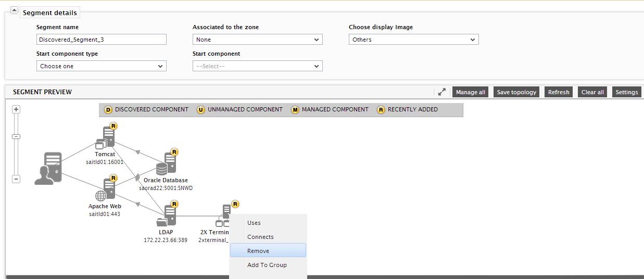Open the Start component dropdown
Image resolution: width=644 pixels, height=279 pixels.
coord(258,66)
